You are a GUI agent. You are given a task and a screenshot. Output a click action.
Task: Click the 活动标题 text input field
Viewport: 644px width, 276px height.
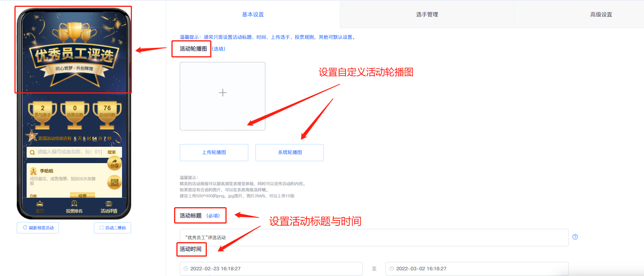click(374, 238)
